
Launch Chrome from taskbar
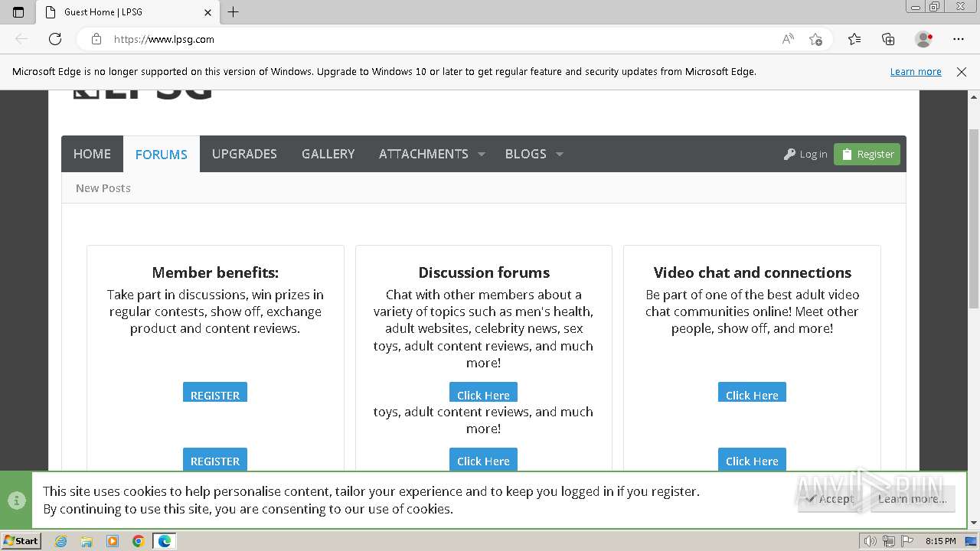[x=138, y=541]
